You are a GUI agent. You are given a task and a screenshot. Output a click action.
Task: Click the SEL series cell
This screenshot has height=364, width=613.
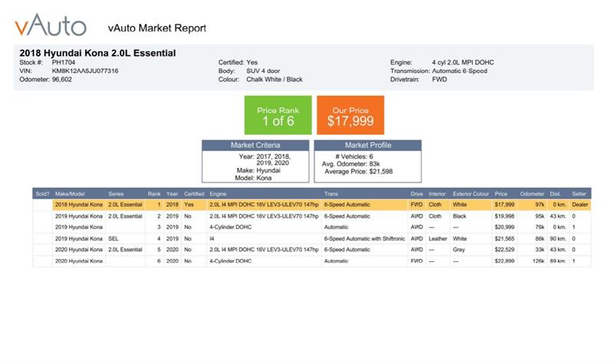pos(113,239)
